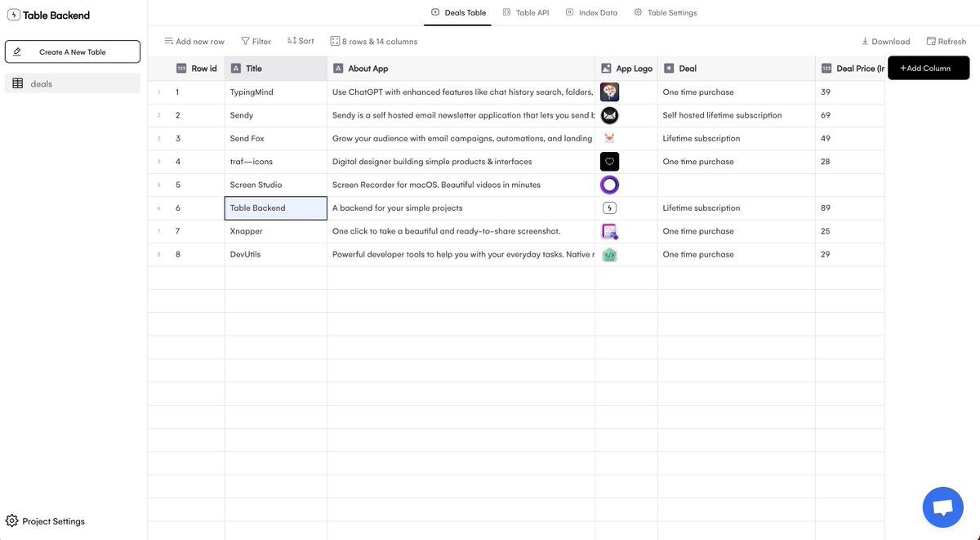Click the Add Column button
The height and width of the screenshot is (540, 980).
tap(929, 68)
